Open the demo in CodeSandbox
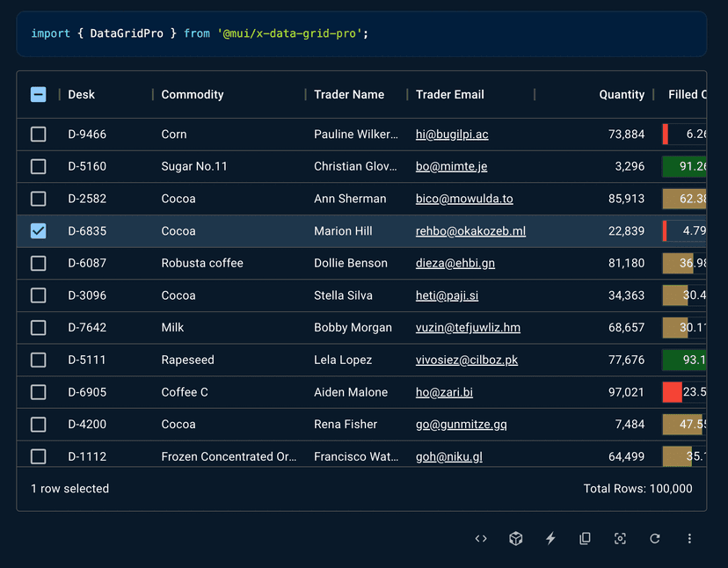The image size is (728, 568). click(x=515, y=538)
